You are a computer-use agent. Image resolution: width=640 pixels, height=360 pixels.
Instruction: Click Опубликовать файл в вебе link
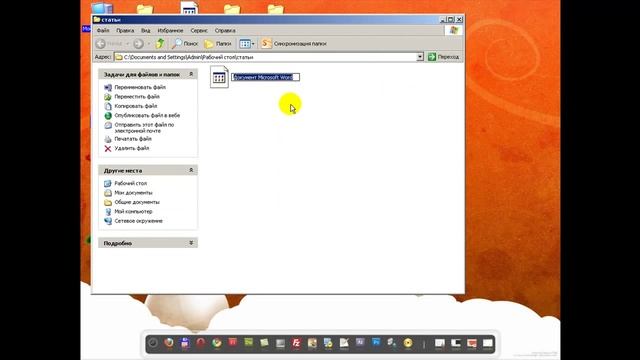[x=147, y=116]
